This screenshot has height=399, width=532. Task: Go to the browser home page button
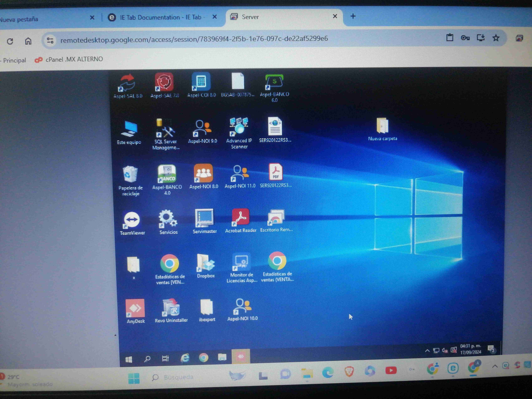[x=28, y=41]
